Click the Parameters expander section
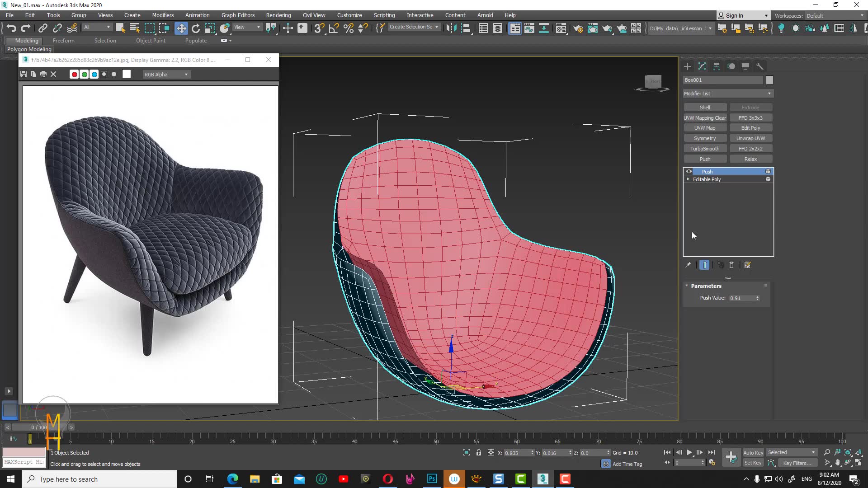 pyautogui.click(x=706, y=286)
